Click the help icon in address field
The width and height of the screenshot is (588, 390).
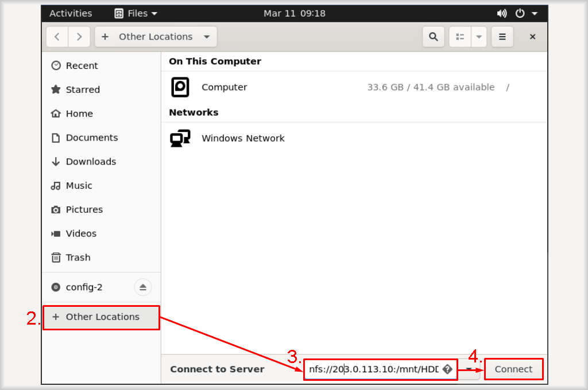coord(447,369)
